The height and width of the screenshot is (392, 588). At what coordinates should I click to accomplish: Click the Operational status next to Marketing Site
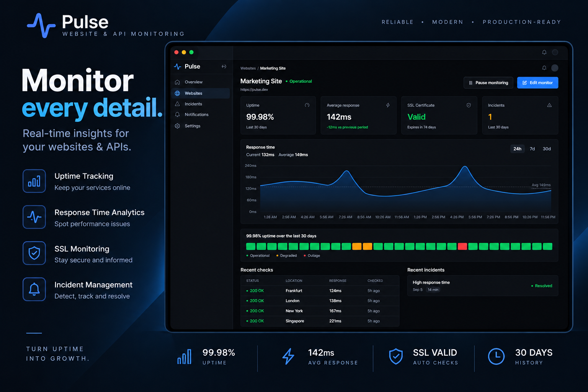(299, 82)
